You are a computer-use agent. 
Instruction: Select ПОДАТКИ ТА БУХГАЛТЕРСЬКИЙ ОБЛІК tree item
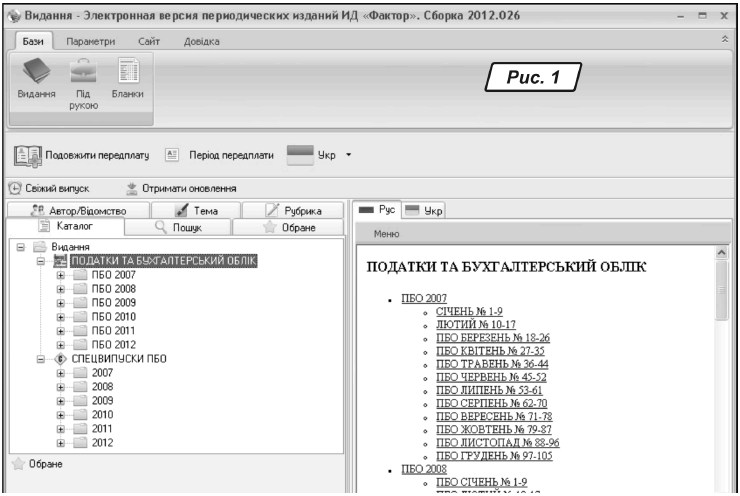coord(162,260)
